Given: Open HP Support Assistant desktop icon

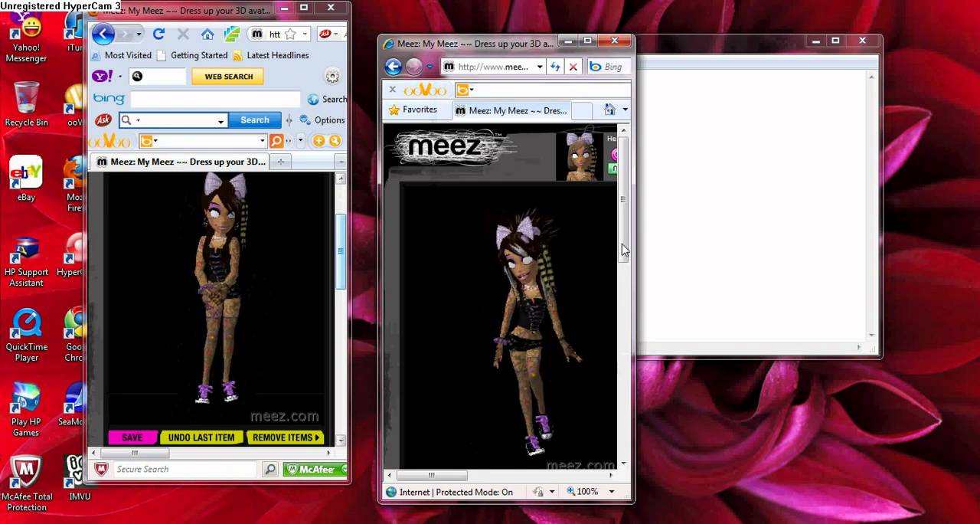Looking at the screenshot, I should [x=26, y=260].
